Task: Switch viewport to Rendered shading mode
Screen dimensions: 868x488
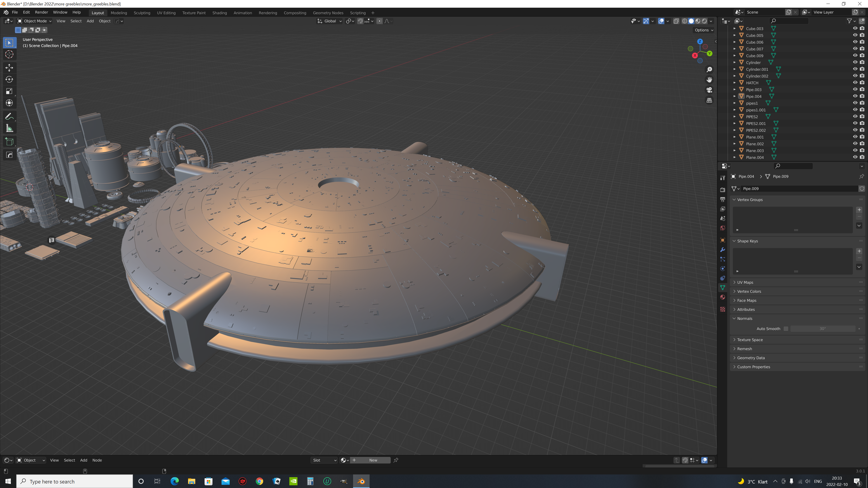Action: [704, 21]
